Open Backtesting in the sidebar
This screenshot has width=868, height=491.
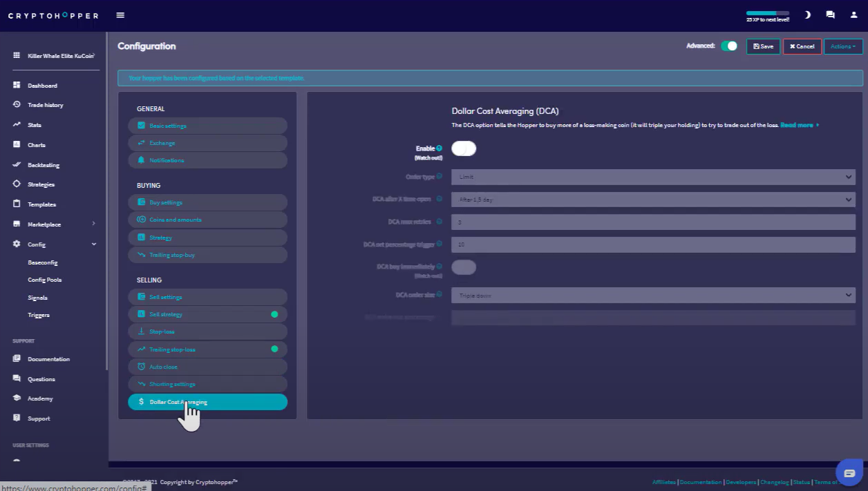click(x=43, y=165)
